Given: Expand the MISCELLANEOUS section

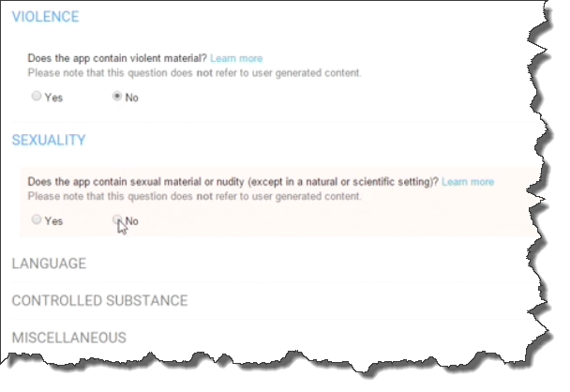Looking at the screenshot, I should click(x=69, y=338).
